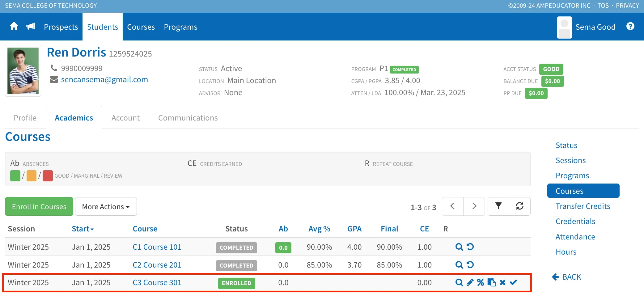Open Credentials in the sidebar
This screenshot has height=296, width=644.
[x=575, y=221]
